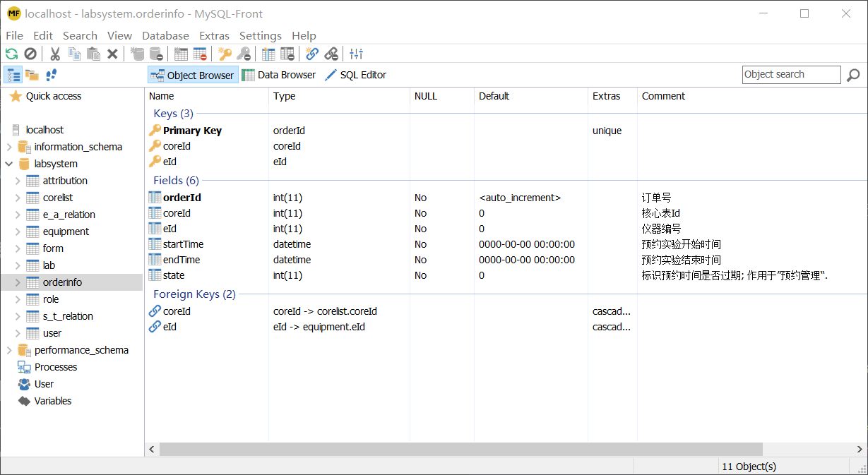The image size is (868, 475).
Task: Open the Extras menu
Action: (x=214, y=35)
